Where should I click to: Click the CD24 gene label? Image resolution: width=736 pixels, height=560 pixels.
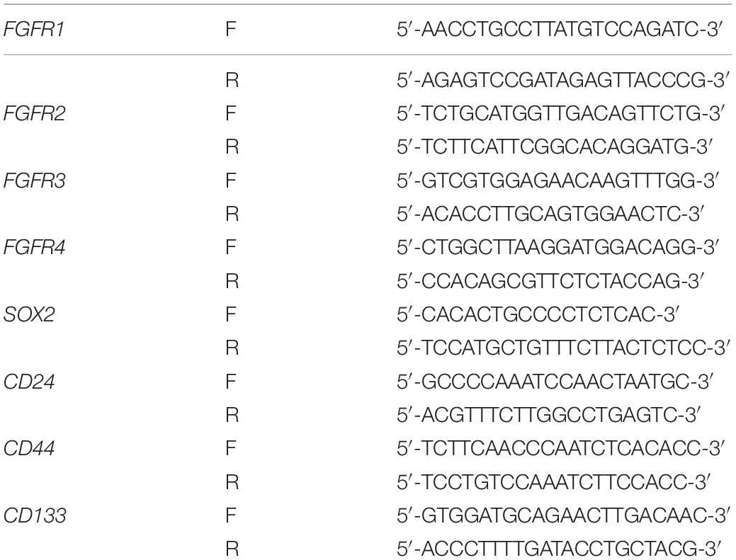pyautogui.click(x=29, y=382)
